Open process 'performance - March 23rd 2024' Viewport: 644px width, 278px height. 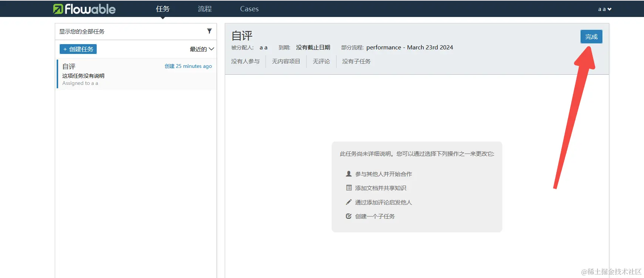click(x=410, y=47)
